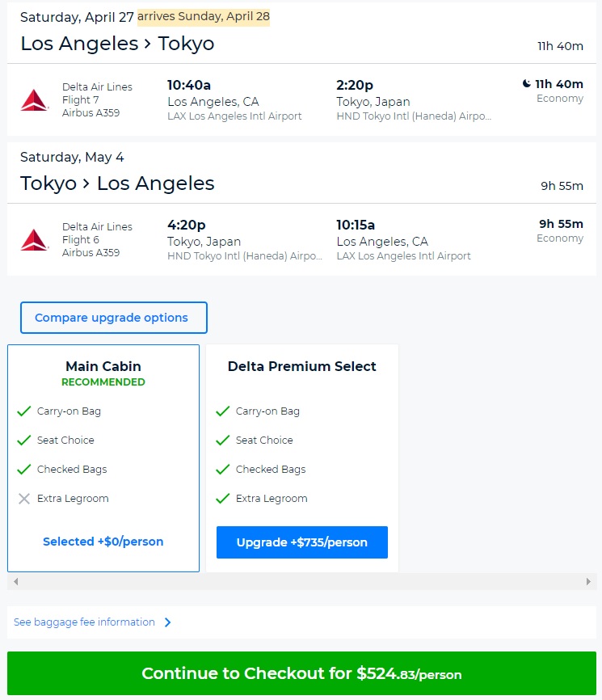The image size is (602, 700).
Task: Select the Main Cabin fare card
Action: pyautogui.click(x=103, y=366)
